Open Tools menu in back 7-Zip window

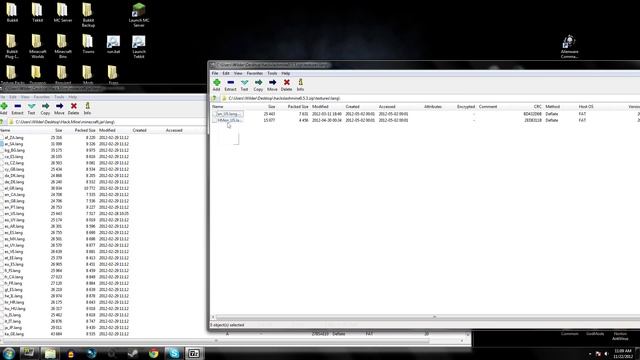point(59,97)
